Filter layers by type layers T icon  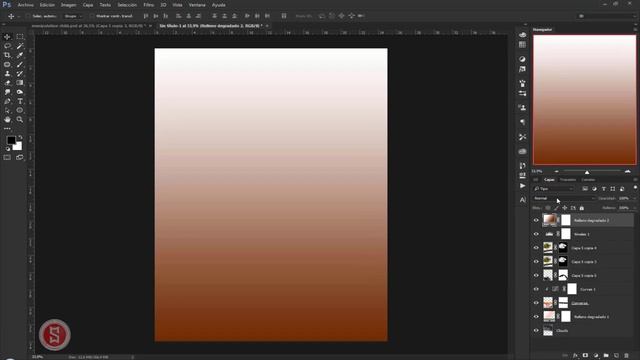point(604,189)
